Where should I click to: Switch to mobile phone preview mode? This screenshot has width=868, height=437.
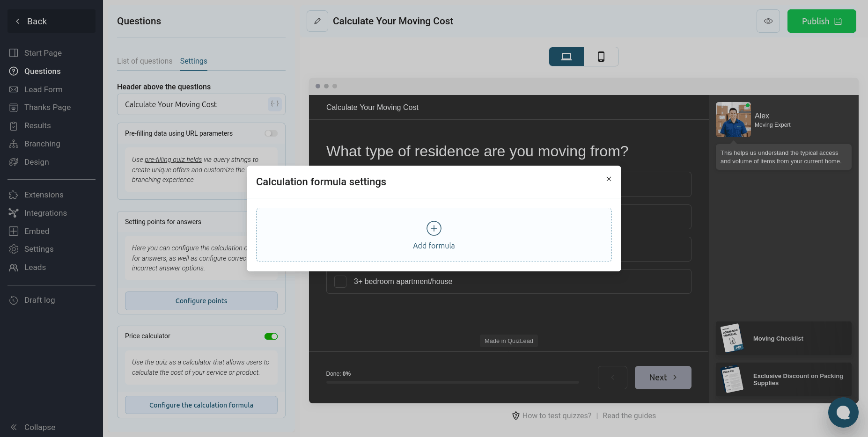click(601, 57)
